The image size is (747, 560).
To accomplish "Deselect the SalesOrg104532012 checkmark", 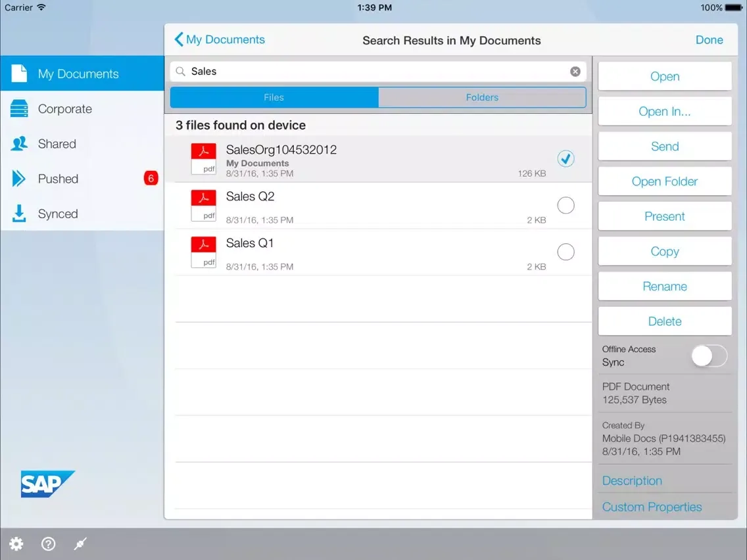I will point(566,158).
